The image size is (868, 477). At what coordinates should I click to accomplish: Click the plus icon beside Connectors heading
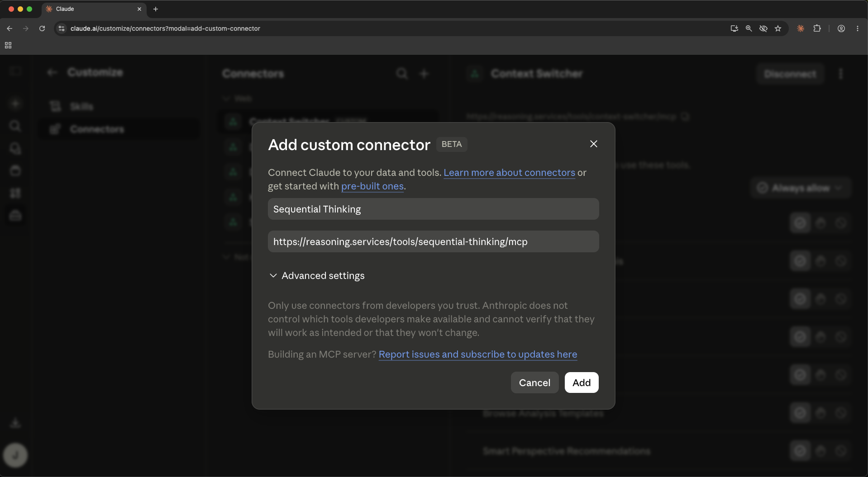coord(424,74)
